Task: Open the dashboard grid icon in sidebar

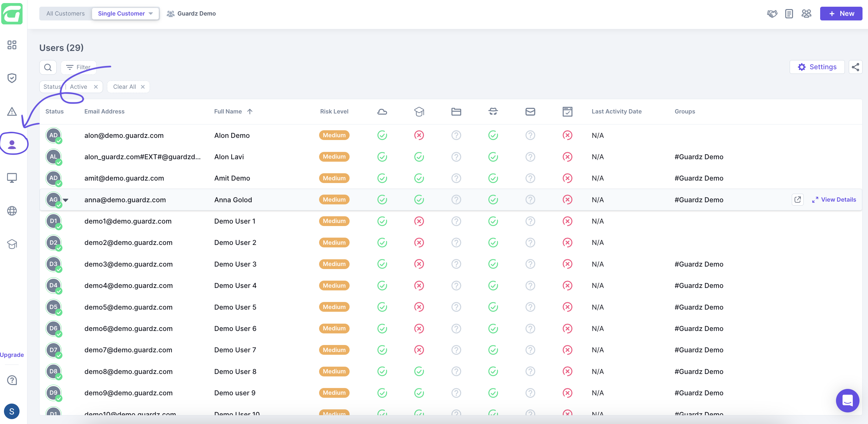Action: pyautogui.click(x=12, y=45)
